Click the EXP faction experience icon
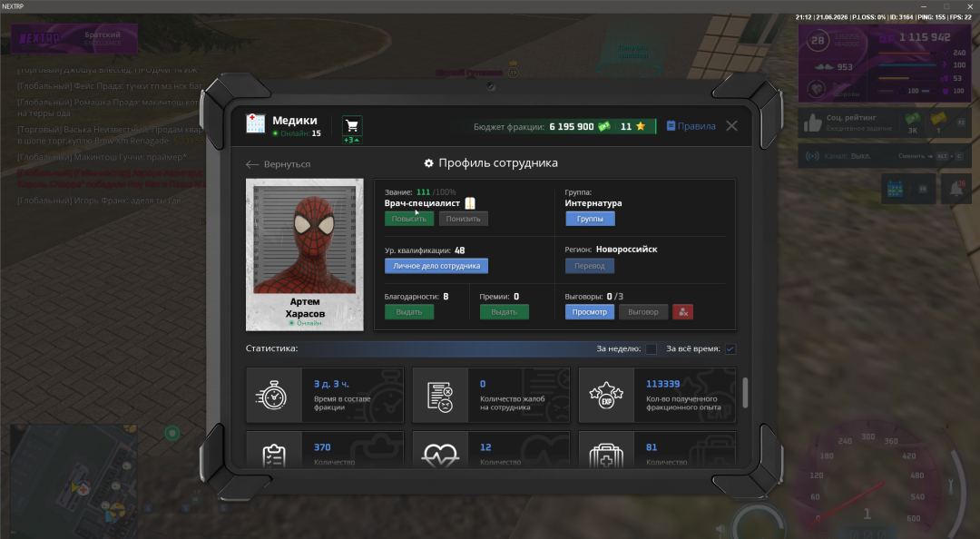 point(605,396)
